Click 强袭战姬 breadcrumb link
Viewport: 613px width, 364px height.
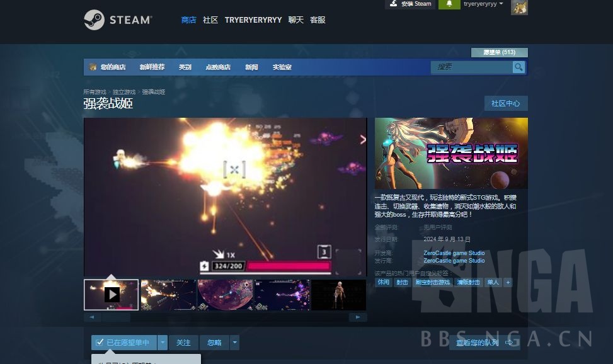click(x=153, y=92)
